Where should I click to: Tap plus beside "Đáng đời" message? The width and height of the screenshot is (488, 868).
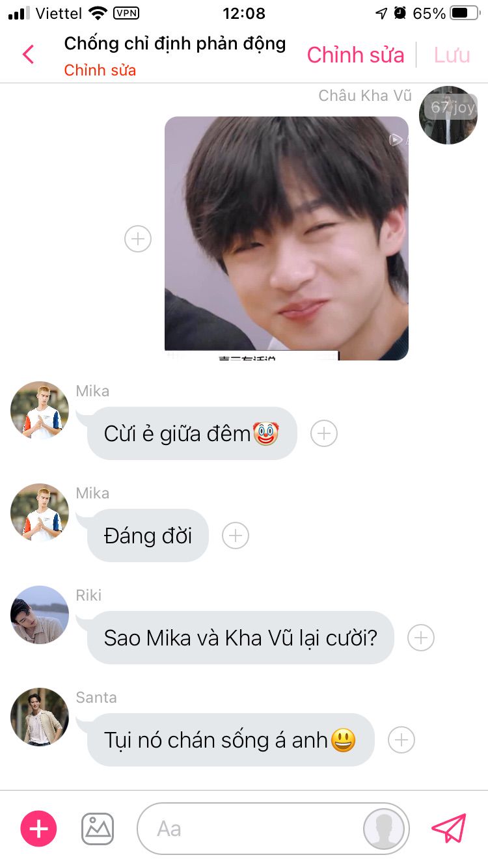[236, 536]
